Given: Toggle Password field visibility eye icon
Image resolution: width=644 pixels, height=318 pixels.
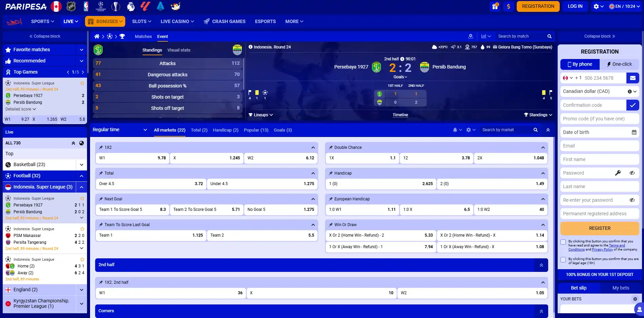Looking at the screenshot, I should click(x=632, y=173).
